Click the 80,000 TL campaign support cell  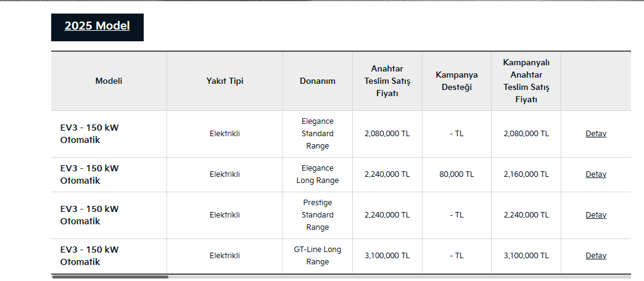tap(456, 174)
